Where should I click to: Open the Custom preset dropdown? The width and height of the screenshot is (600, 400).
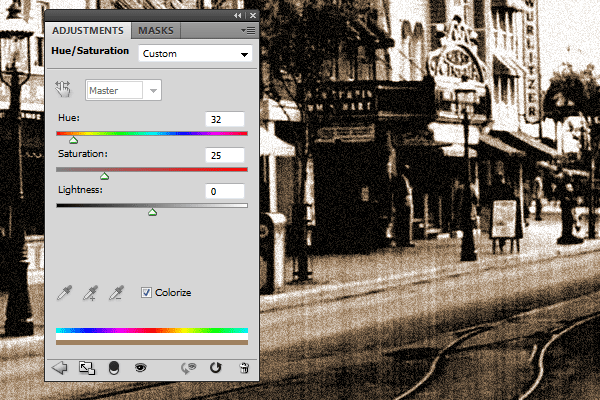[x=195, y=54]
